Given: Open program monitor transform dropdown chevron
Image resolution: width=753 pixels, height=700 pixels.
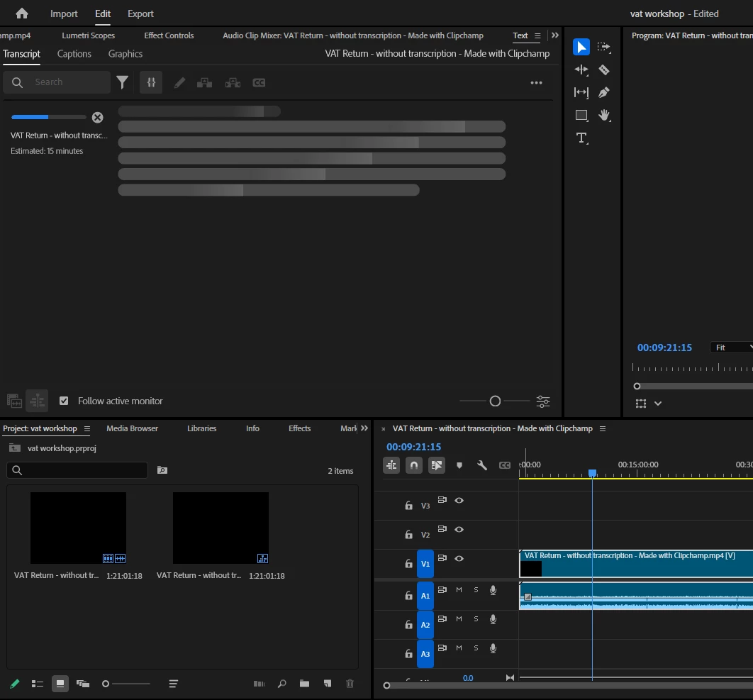Looking at the screenshot, I should click(658, 404).
